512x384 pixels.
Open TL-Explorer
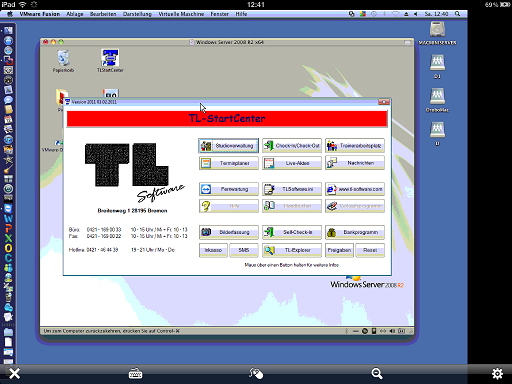tap(292, 250)
